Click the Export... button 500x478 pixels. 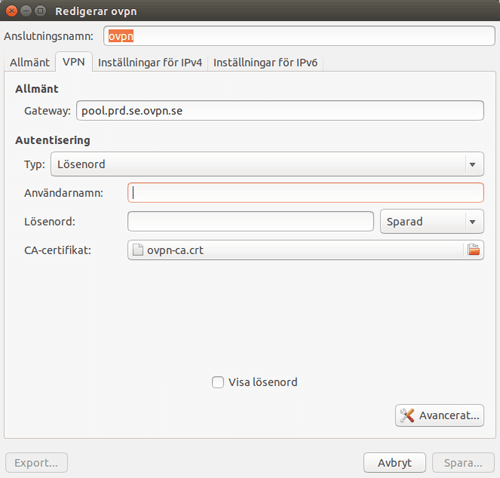pyautogui.click(x=36, y=463)
